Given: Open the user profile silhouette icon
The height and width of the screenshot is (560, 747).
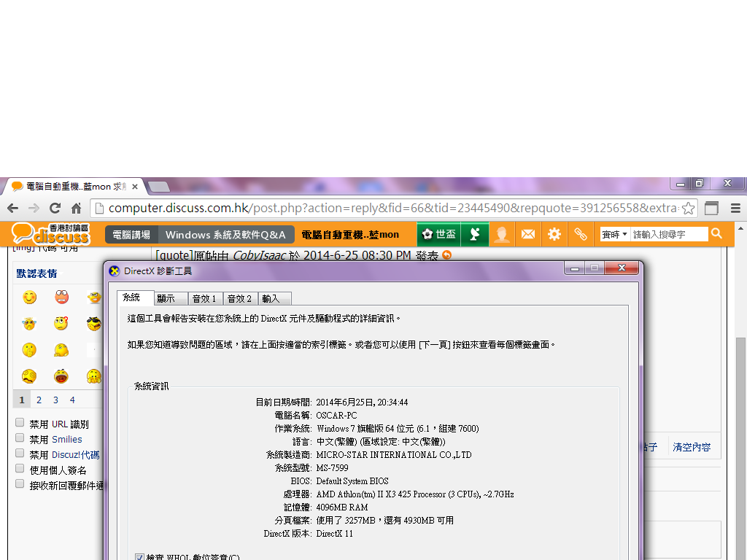Looking at the screenshot, I should [502, 234].
